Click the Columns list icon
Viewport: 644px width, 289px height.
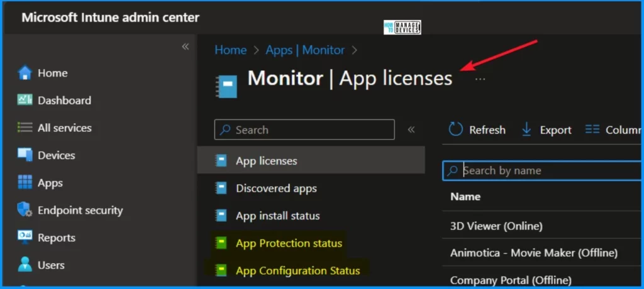point(592,129)
